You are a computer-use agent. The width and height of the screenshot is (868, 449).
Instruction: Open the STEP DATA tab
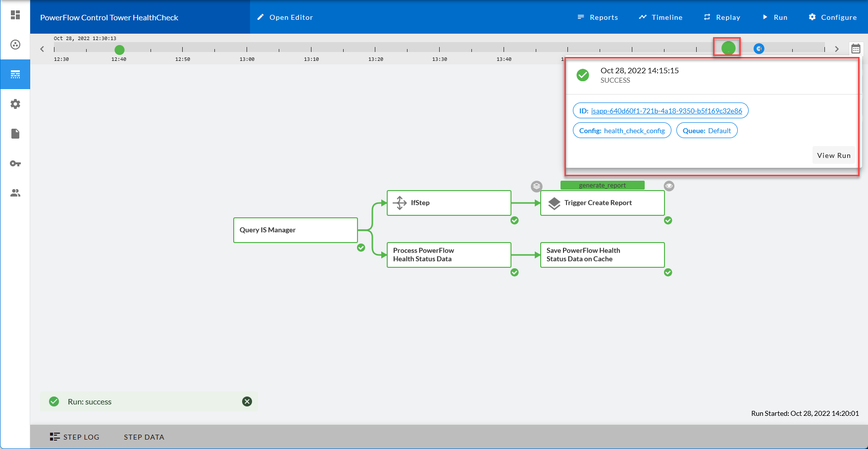(144, 437)
